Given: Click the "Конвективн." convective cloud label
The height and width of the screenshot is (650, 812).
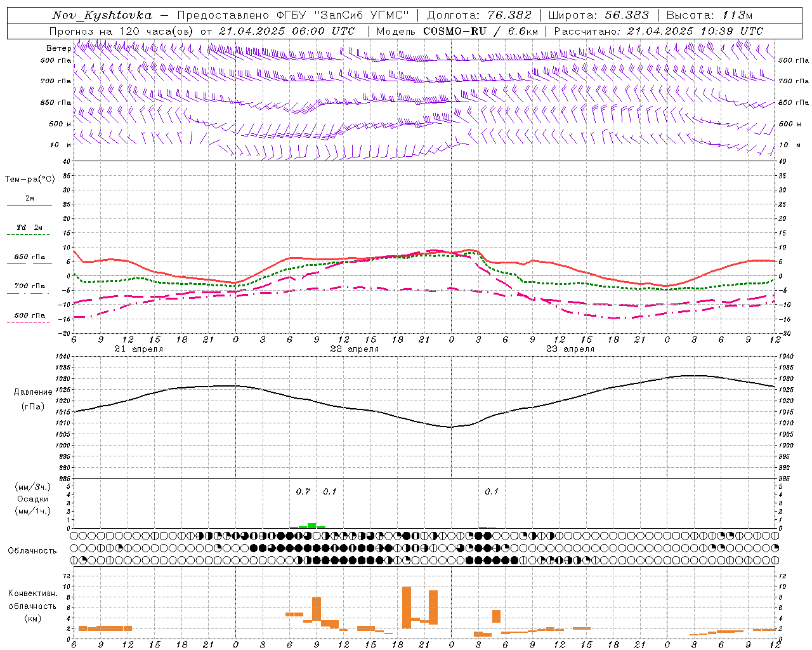Looking at the screenshot, I should tap(32, 594).
